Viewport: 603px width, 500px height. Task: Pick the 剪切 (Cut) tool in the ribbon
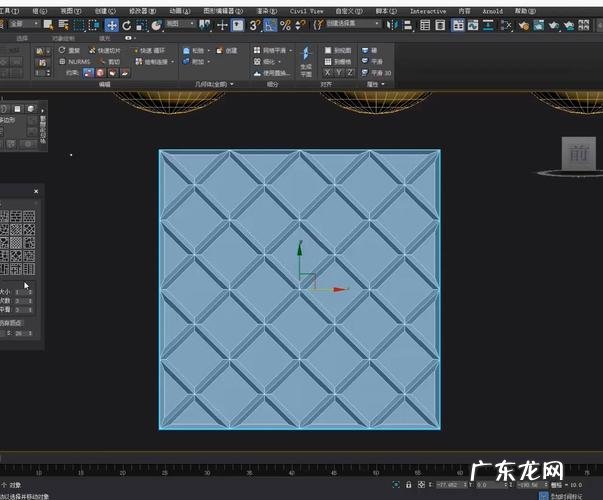(x=108, y=61)
